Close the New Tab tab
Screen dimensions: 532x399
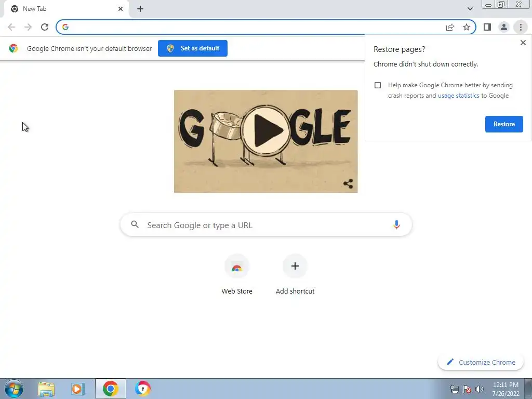(121, 9)
